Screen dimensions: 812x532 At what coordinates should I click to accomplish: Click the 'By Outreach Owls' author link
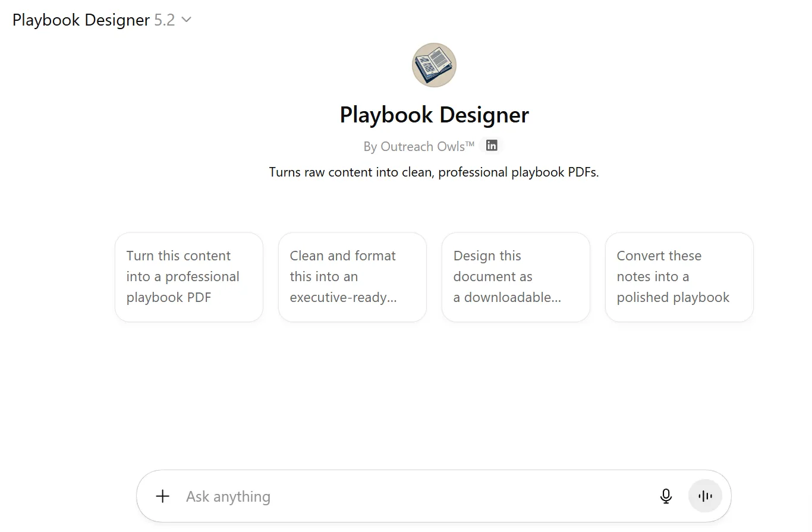point(418,146)
